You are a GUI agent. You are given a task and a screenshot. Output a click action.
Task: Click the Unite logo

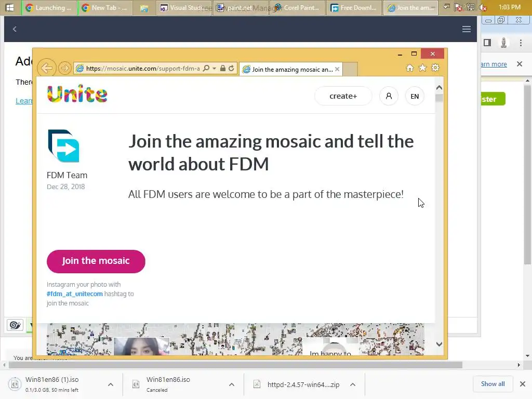tap(77, 94)
